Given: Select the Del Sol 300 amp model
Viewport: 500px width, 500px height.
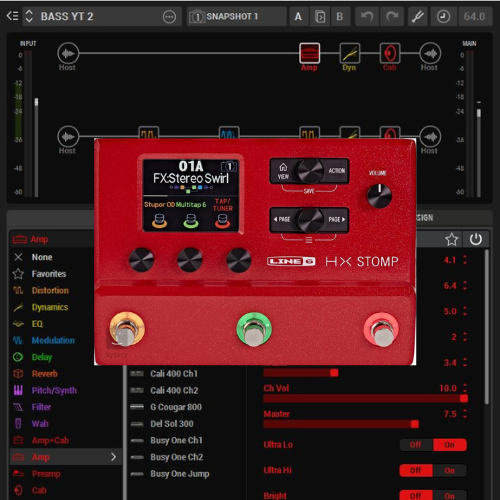Looking at the screenshot, I should tap(171, 424).
